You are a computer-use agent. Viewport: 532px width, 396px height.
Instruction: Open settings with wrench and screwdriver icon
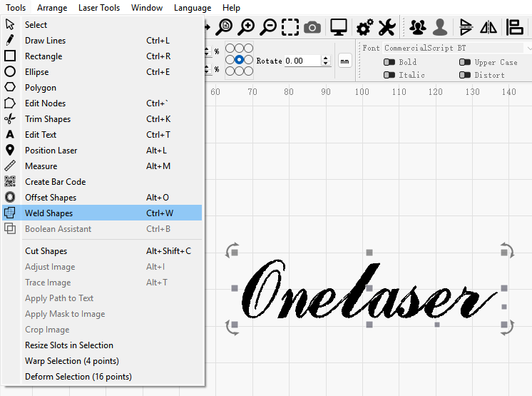[387, 27]
